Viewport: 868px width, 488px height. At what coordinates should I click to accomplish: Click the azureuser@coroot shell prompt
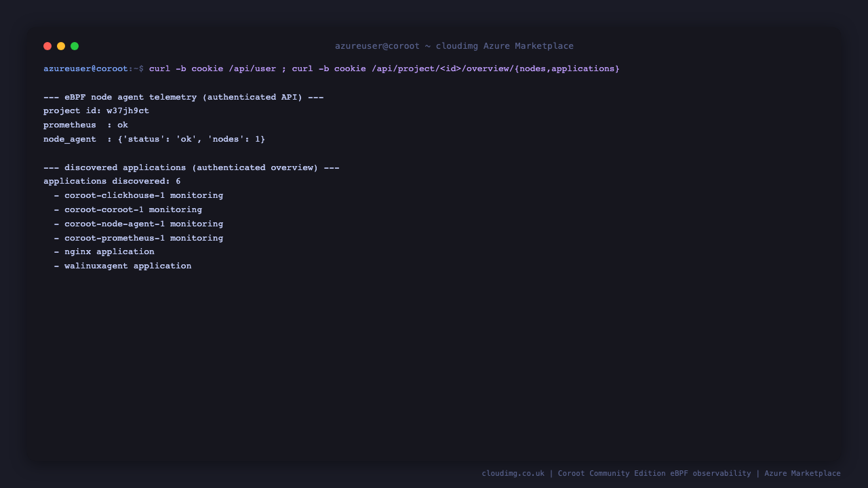pos(94,69)
